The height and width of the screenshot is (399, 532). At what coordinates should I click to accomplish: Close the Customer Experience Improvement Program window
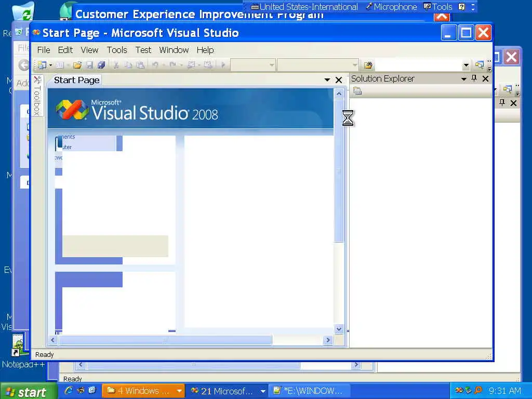tap(442, 16)
